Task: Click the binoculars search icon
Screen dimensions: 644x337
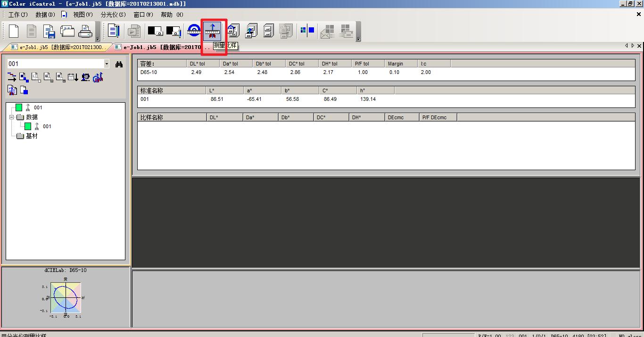Action: (x=119, y=64)
